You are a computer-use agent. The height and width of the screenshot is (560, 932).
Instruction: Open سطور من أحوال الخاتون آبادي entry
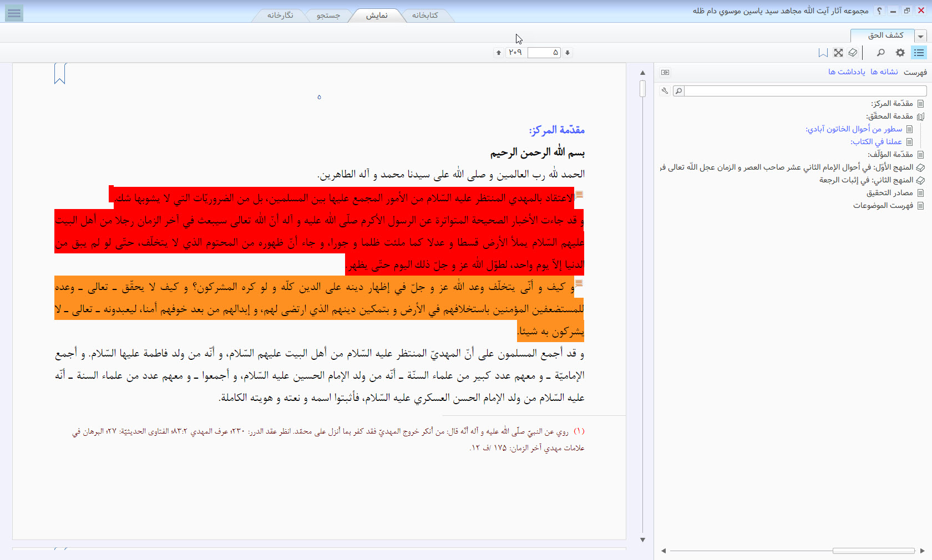coord(854,129)
